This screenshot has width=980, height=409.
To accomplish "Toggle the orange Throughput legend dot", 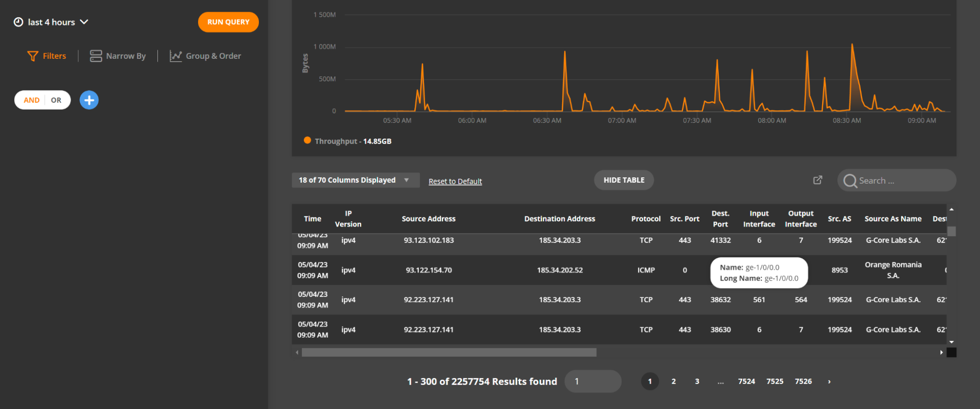I will [307, 141].
